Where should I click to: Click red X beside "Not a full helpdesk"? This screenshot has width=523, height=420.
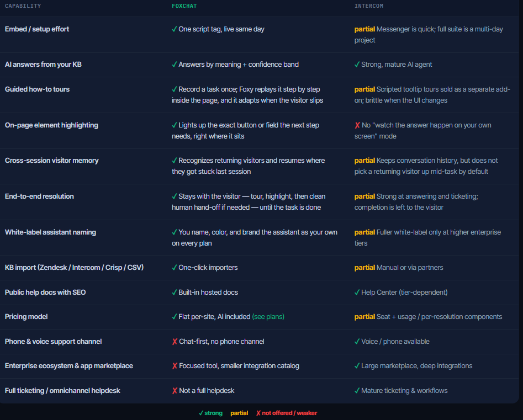point(175,391)
